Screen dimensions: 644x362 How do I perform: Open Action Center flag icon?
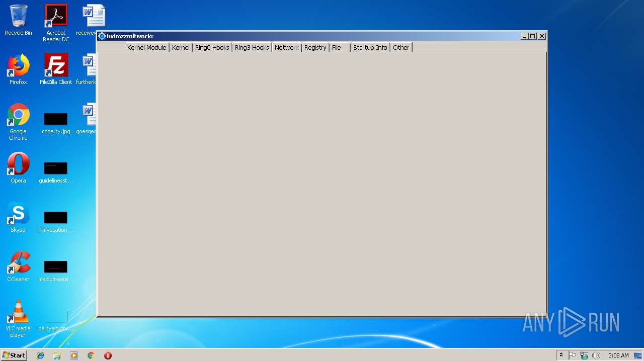[572, 355]
